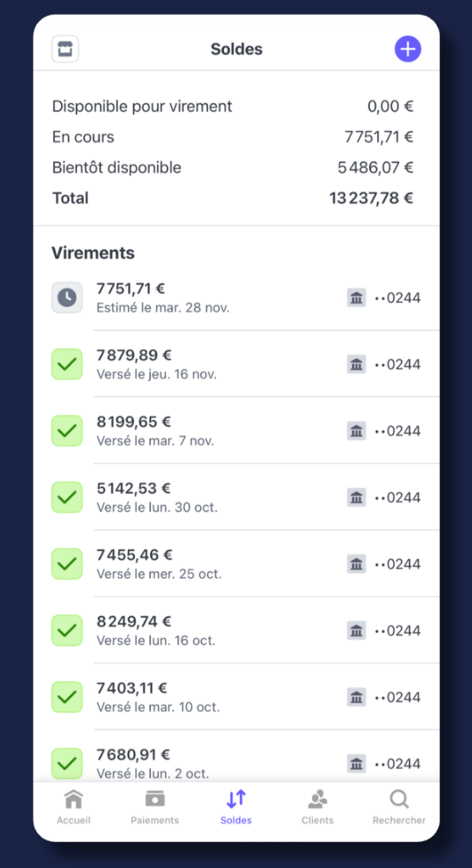Tap the green checkmark for 8249,74 €

(67, 630)
